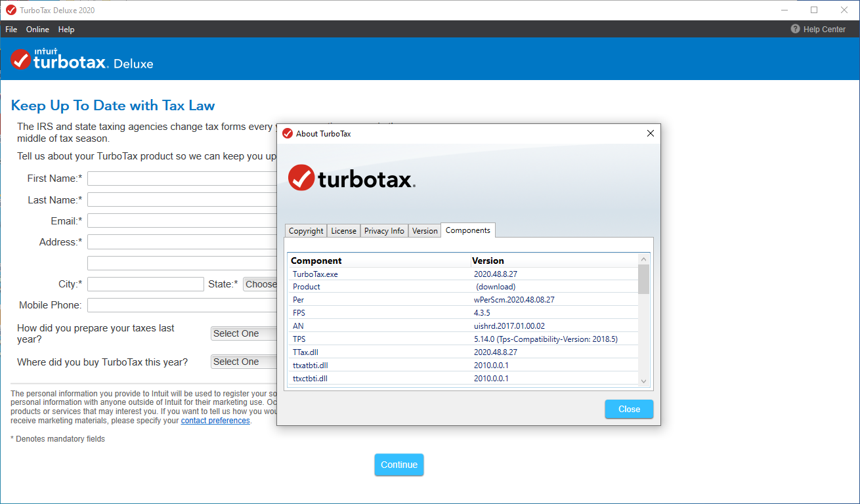Maximize the TurboTax Deluxe 2020 window
The image size is (860, 504).
pyautogui.click(x=814, y=10)
